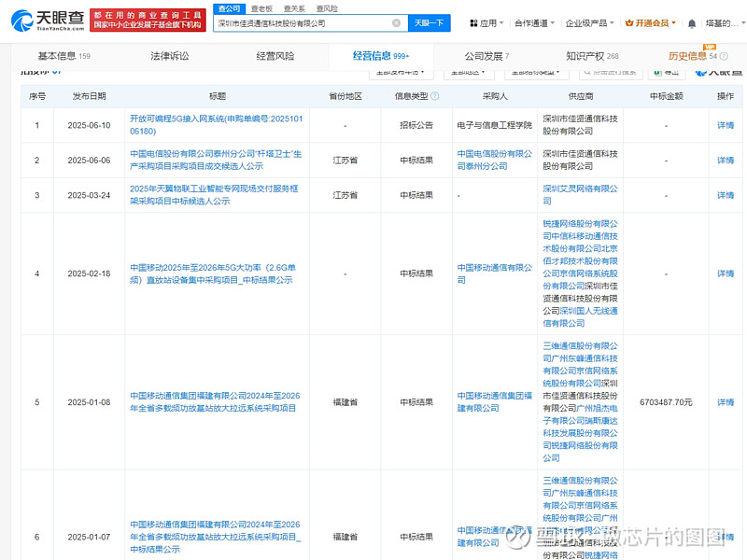
Task: View 详情 for row 1
Action: 726,125
